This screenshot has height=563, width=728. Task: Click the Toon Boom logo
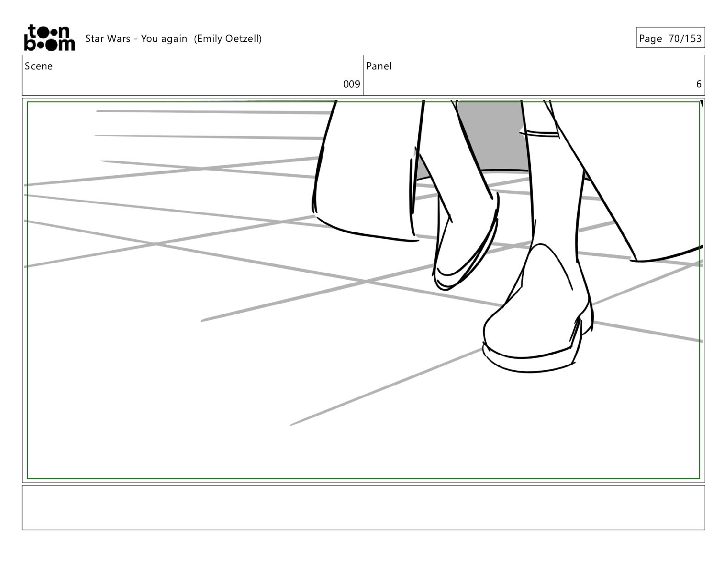click(x=49, y=38)
